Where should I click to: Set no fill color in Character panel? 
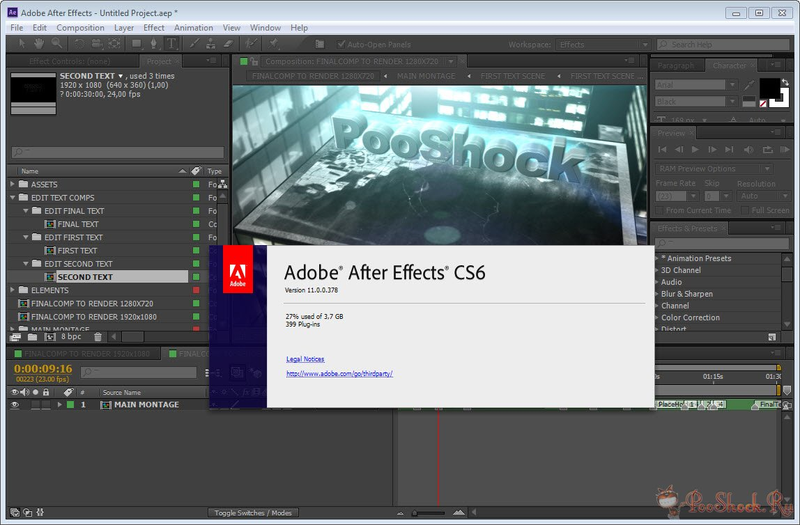pos(763,104)
